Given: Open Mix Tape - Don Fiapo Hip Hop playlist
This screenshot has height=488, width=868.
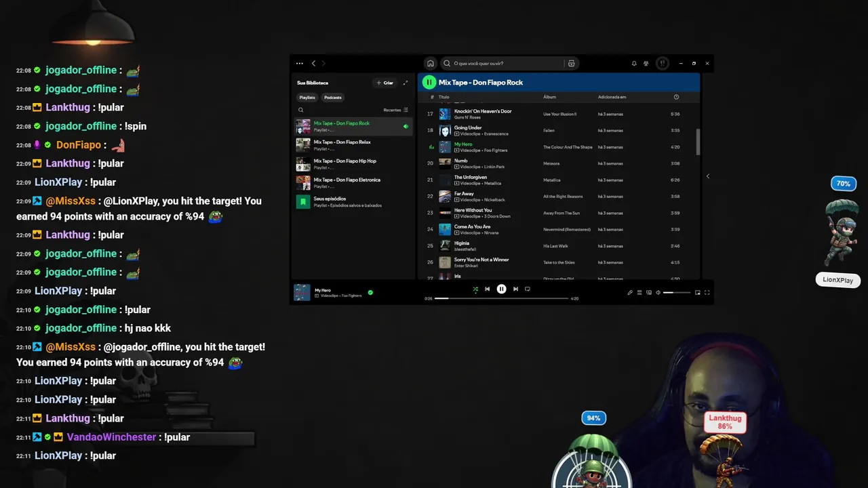Looking at the screenshot, I should tap(353, 164).
